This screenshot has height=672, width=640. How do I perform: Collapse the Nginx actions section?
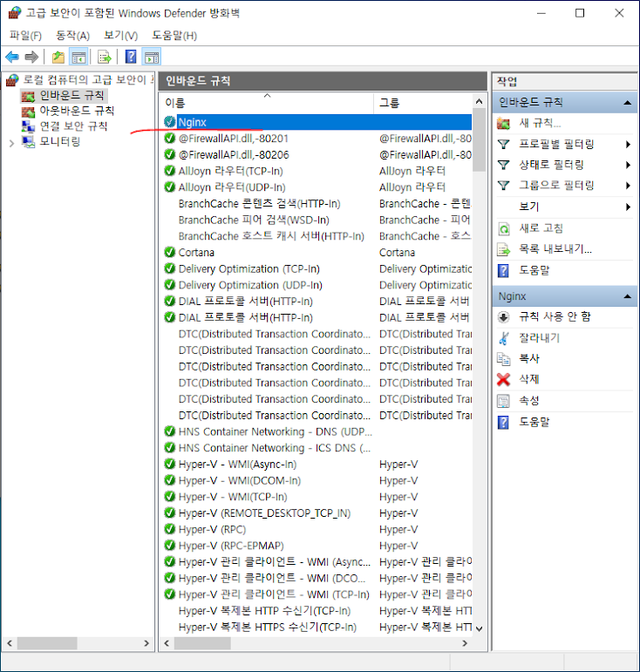coord(628,296)
